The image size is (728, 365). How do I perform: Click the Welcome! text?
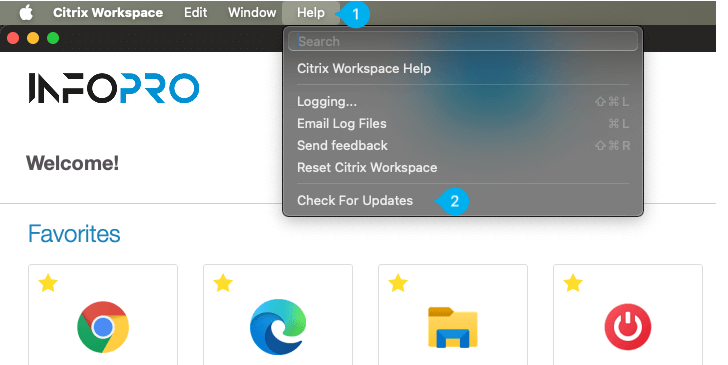tap(72, 163)
